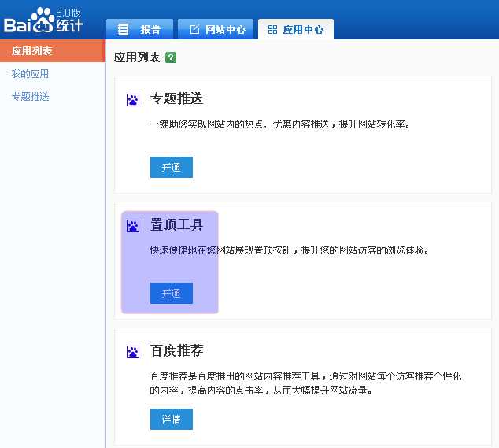Click the 报告 tab list icon
This screenshot has height=448, width=499.
click(123, 30)
